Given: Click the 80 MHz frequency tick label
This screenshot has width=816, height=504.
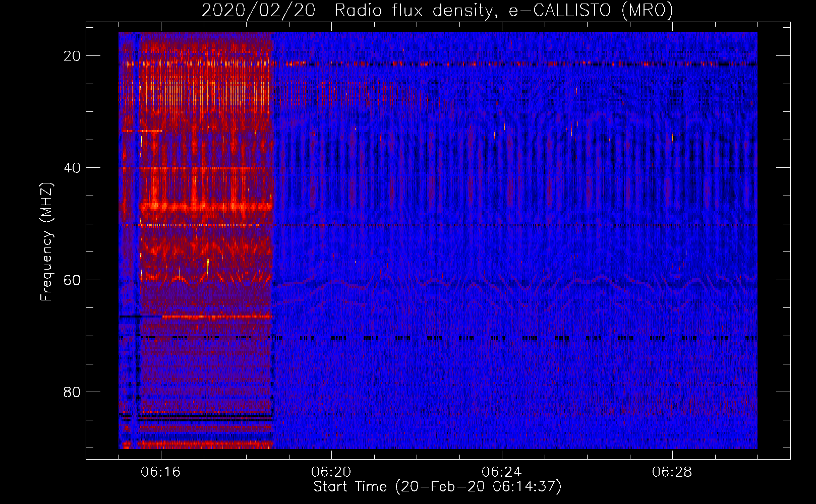Looking at the screenshot, I should (72, 392).
